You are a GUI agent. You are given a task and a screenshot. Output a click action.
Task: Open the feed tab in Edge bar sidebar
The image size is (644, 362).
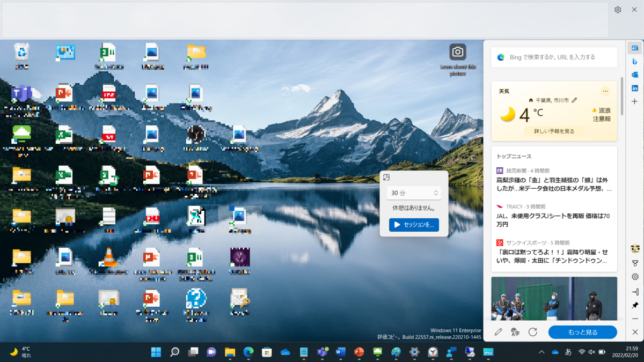(635, 48)
